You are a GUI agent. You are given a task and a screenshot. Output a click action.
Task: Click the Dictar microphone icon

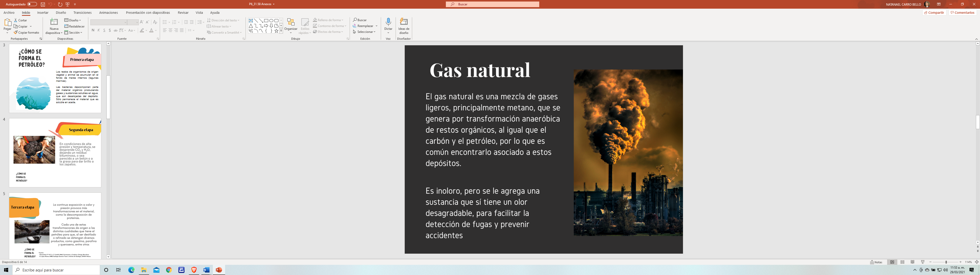388,22
